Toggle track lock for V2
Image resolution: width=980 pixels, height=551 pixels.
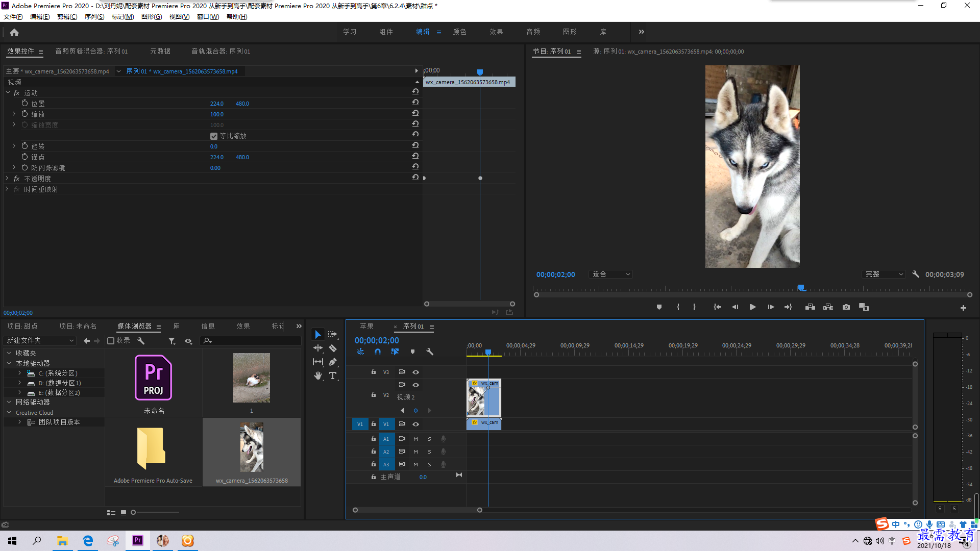pyautogui.click(x=374, y=395)
